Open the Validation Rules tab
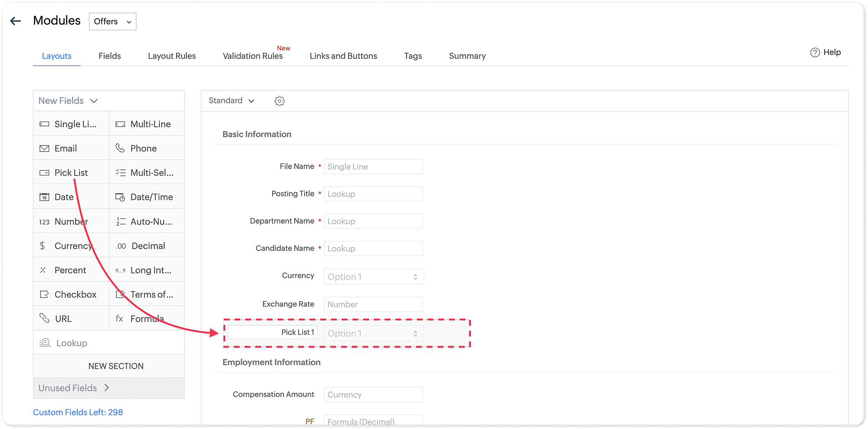868x429 pixels. [253, 56]
